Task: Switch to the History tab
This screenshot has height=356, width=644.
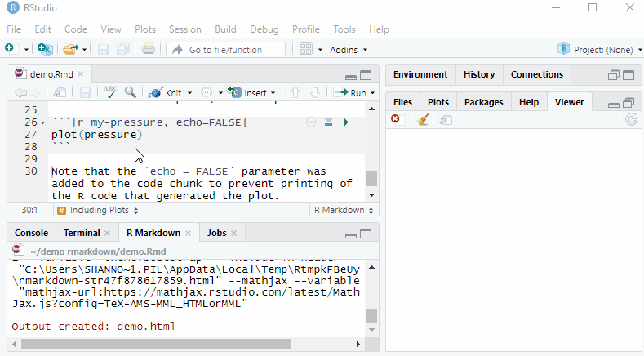Action: click(x=479, y=74)
